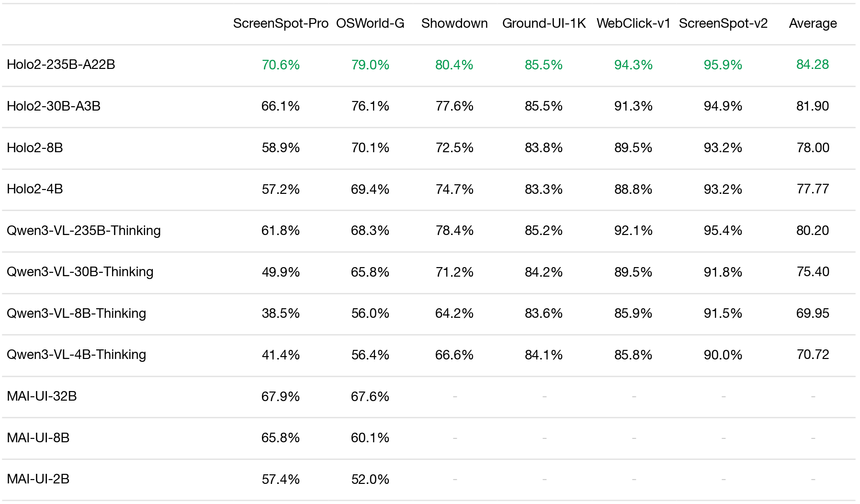This screenshot has height=504, width=860.
Task: Click the ScreenSpot-Pro column header
Action: (x=281, y=23)
